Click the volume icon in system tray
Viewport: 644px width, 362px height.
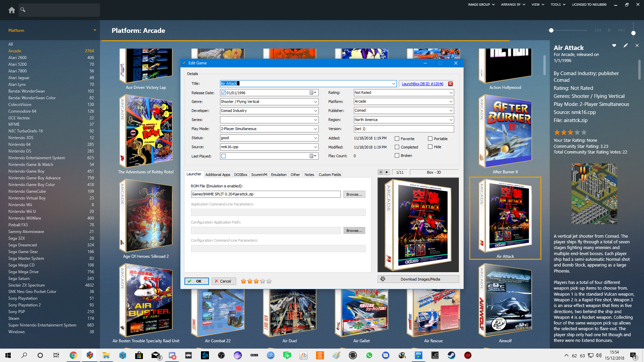coord(599,356)
